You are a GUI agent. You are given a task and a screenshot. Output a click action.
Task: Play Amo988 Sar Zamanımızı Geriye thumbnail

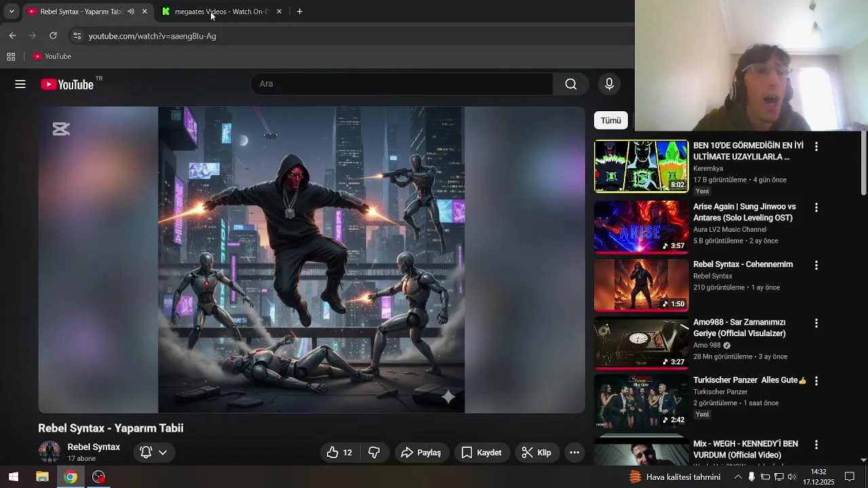click(642, 343)
